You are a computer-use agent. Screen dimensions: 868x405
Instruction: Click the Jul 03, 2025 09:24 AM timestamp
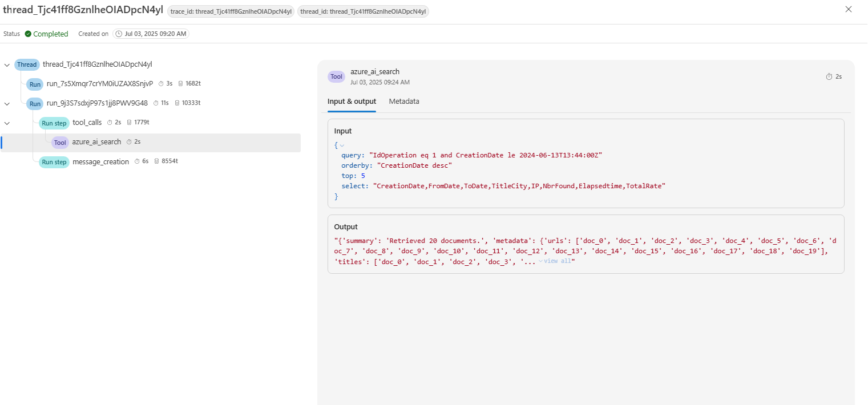[380, 82]
